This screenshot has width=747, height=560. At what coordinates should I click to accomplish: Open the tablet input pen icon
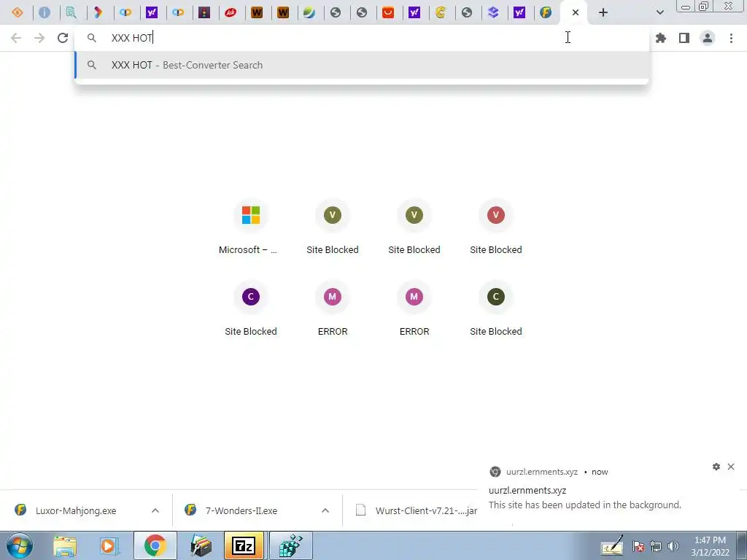pos(613,546)
